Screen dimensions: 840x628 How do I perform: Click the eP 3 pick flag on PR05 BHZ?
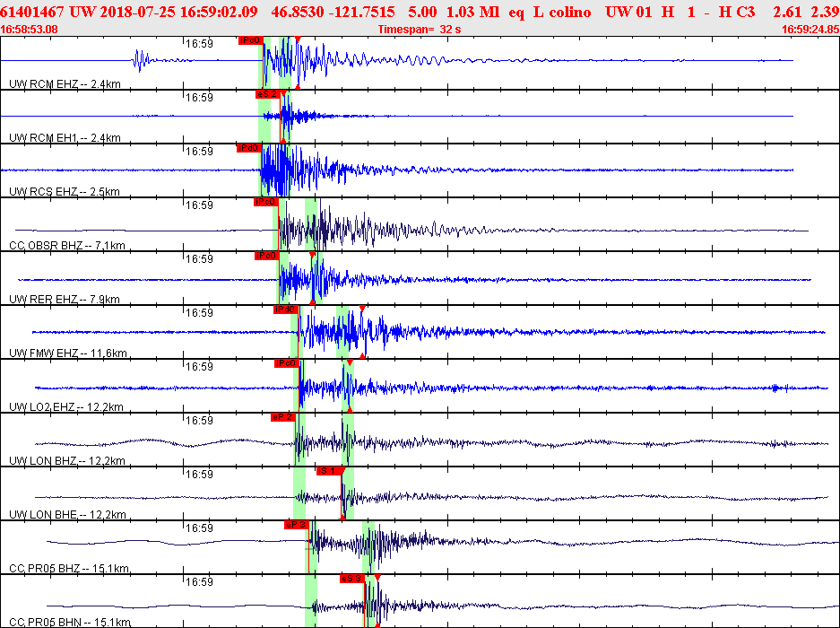point(296,525)
